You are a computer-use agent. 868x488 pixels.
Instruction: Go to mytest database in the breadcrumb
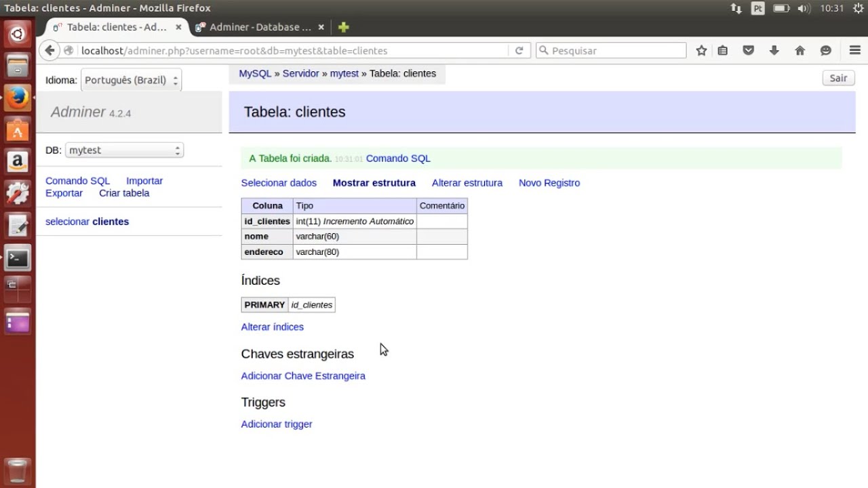click(344, 73)
